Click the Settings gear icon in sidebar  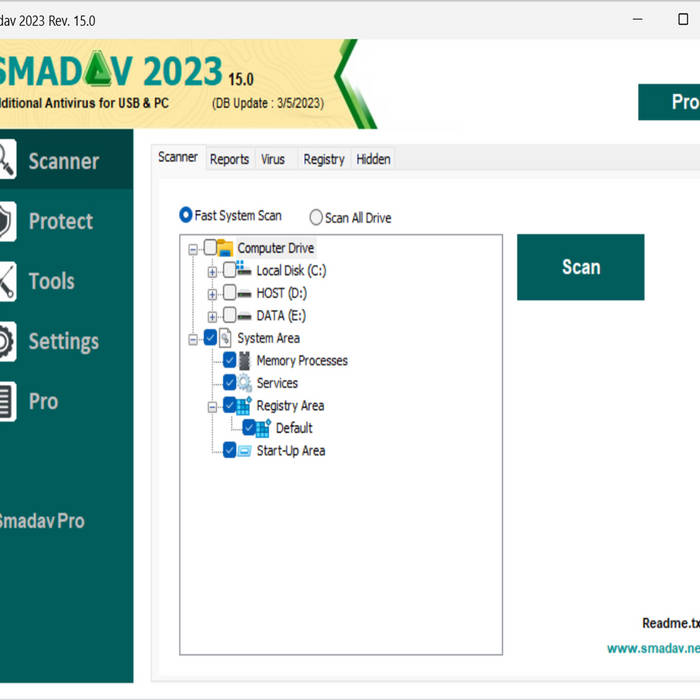point(6,341)
